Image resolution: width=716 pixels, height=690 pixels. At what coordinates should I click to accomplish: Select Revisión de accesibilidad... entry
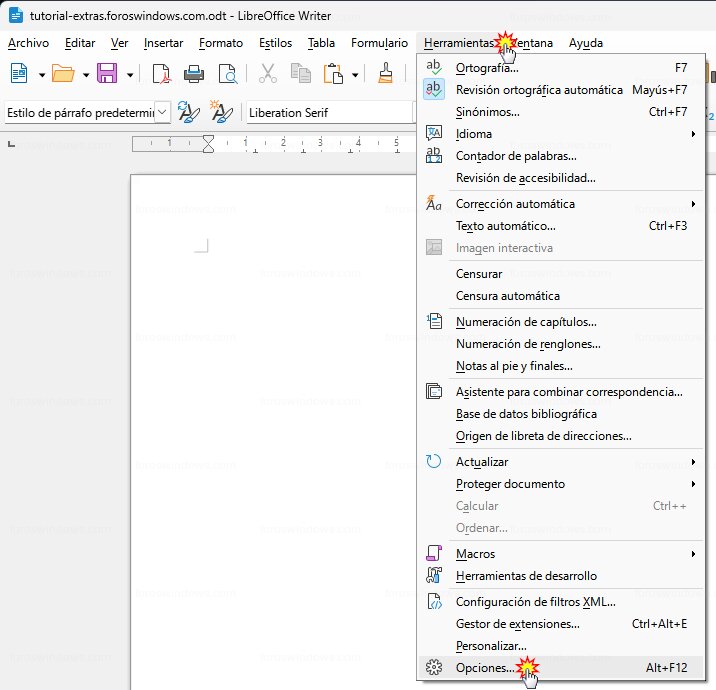tap(560, 178)
